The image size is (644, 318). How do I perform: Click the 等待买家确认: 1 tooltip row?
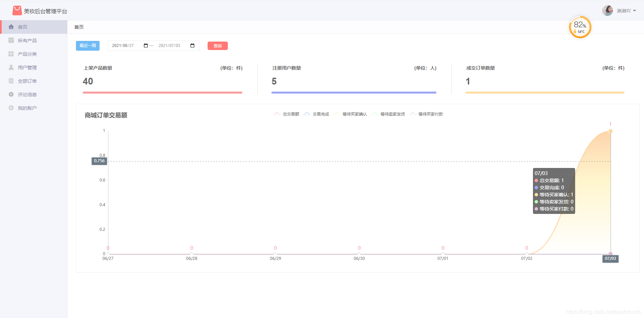click(x=554, y=195)
